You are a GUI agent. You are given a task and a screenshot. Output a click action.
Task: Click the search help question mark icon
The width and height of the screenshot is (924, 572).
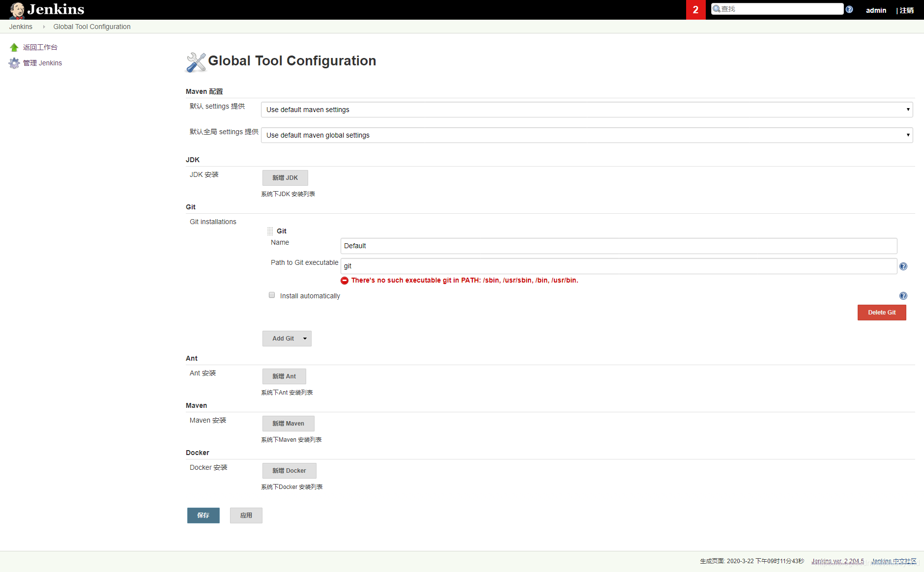849,9
